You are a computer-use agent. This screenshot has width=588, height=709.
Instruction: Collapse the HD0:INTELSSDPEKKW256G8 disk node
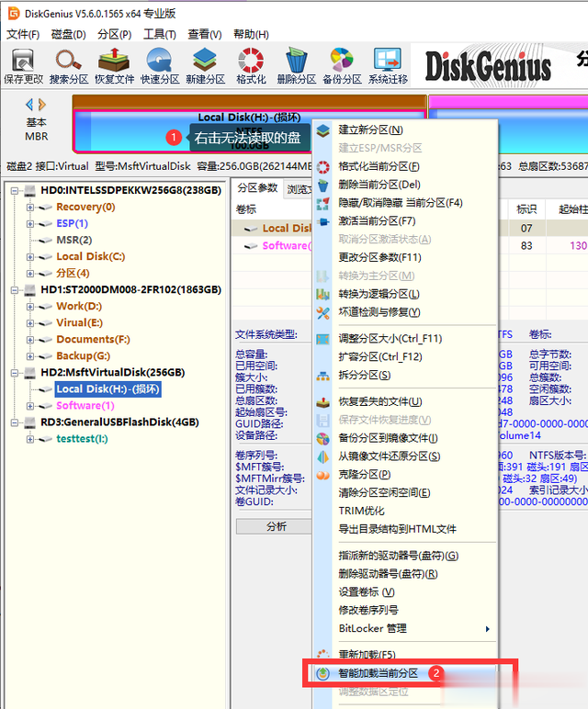pos(15,191)
